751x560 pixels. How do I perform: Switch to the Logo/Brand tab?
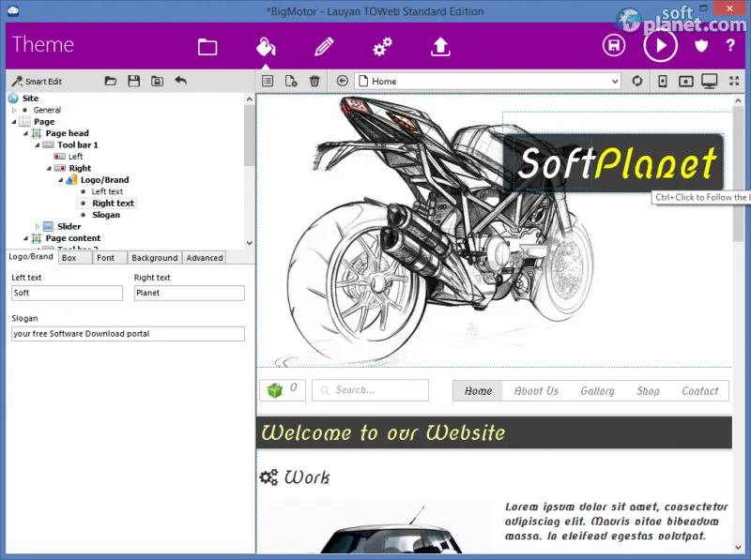click(31, 256)
